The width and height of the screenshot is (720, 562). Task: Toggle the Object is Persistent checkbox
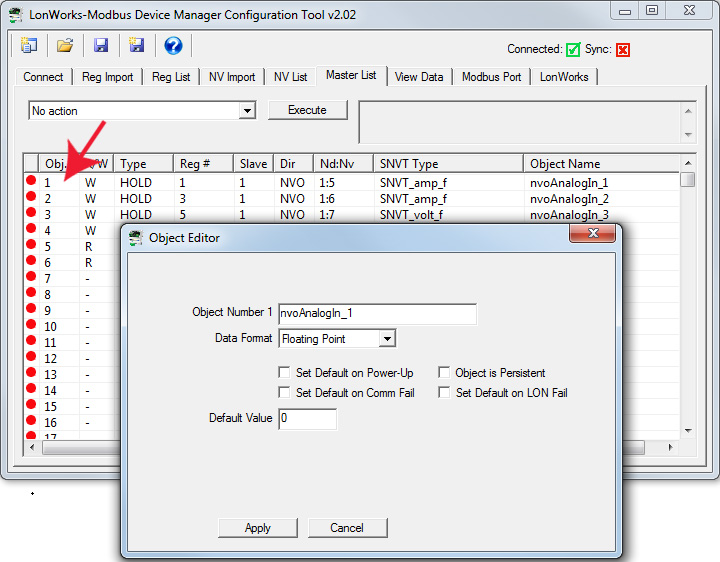click(445, 373)
